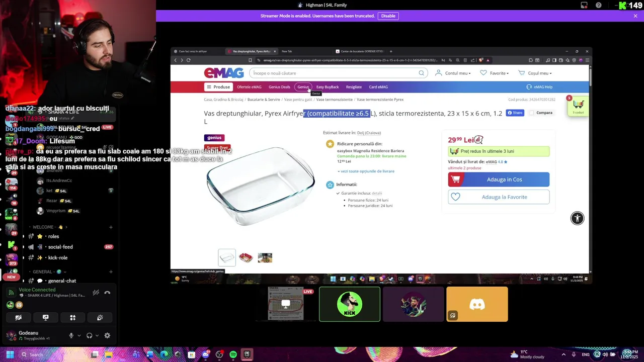
Task: Switch to the Cantar de bucatarie GORENJE tab
Action: tap(359, 51)
